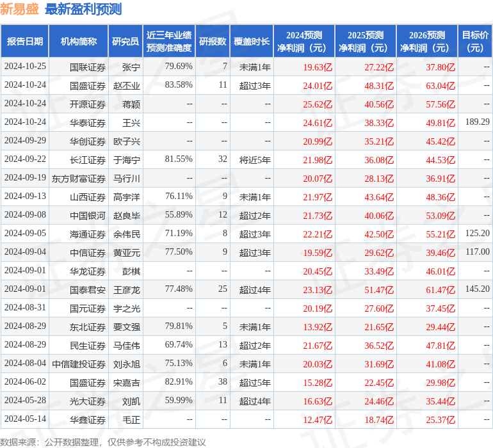This screenshot has height=448, width=493.
Task: Click analyst name 宇之光
Action: point(127,308)
